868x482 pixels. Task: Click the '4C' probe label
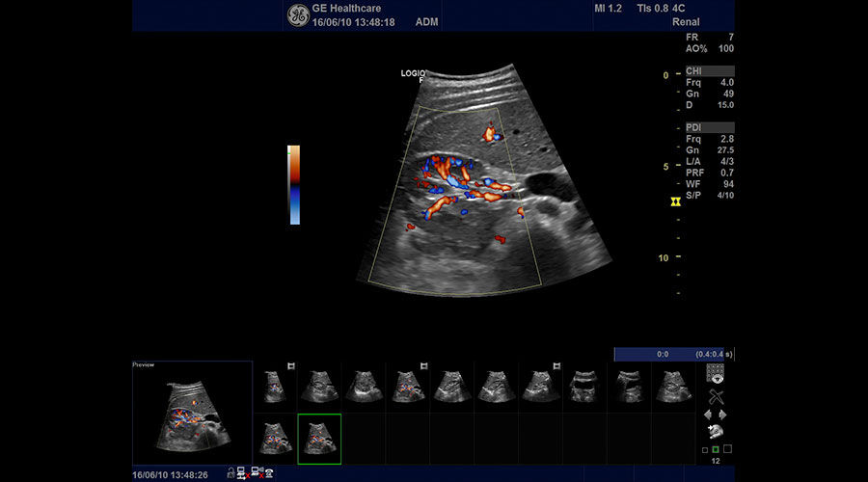coord(678,9)
